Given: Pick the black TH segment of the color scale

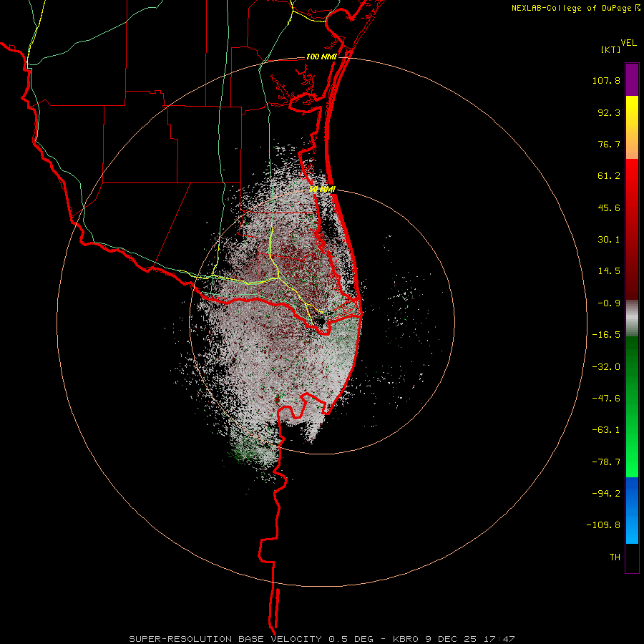Looking at the screenshot, I should [632, 558].
